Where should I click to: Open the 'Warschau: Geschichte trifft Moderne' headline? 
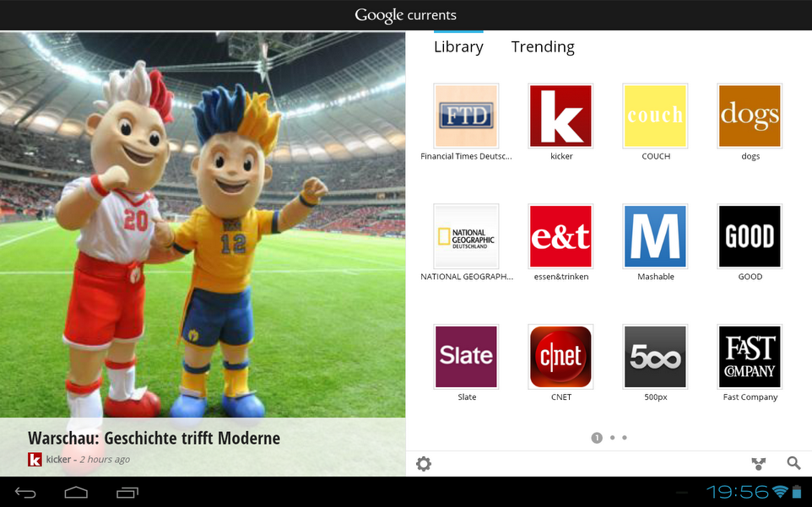point(154,438)
